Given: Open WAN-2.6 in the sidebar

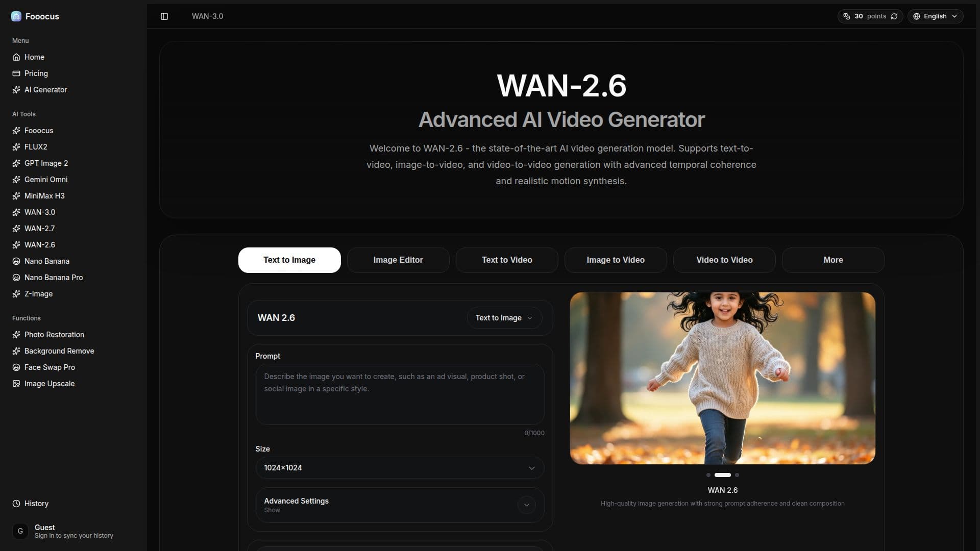Looking at the screenshot, I should [x=73, y=245].
